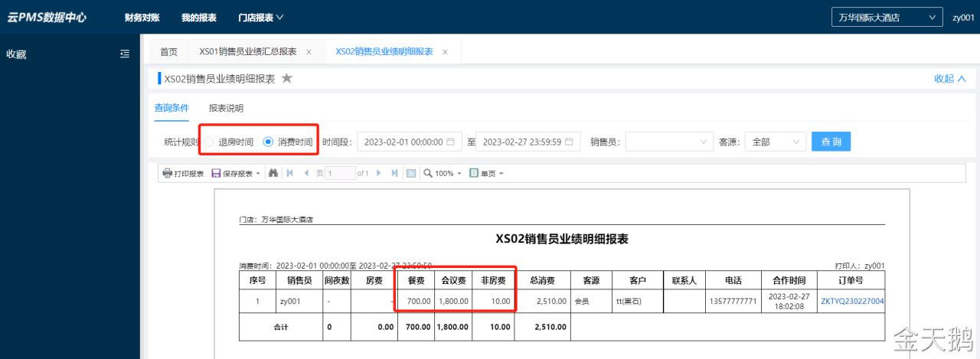Image resolution: width=980 pixels, height=359 pixels.
Task: Click the 收起 collapse link
Action: [950, 78]
